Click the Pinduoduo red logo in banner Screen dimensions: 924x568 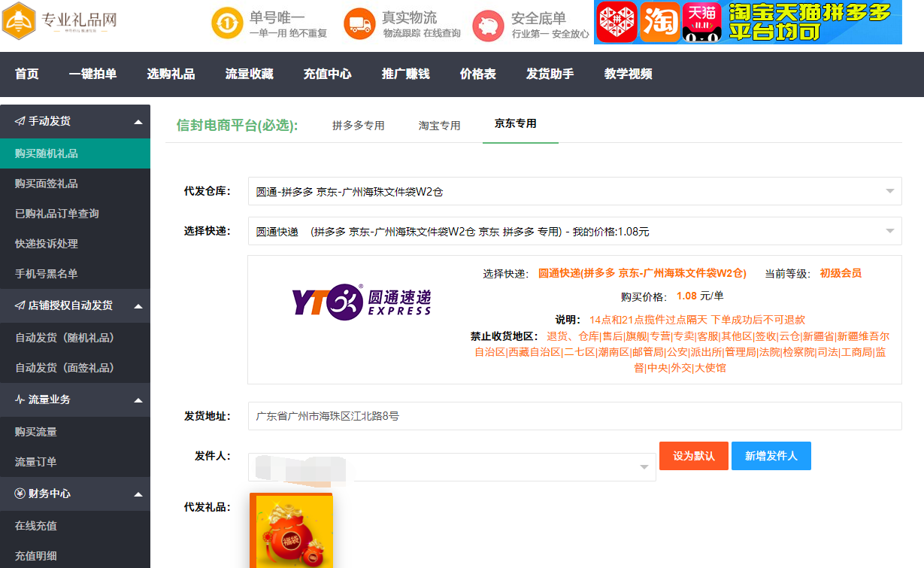[617, 23]
